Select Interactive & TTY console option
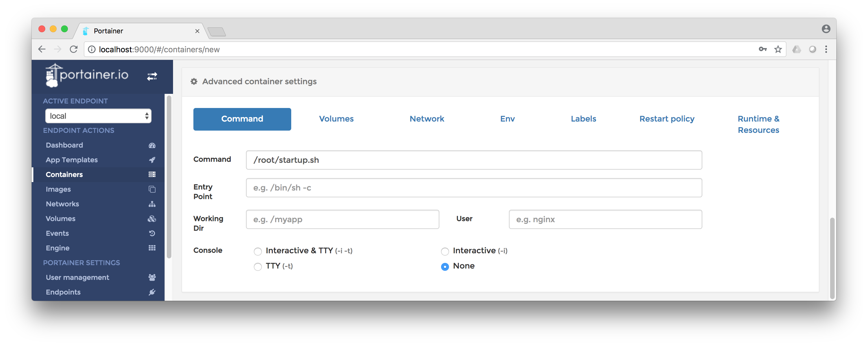The image size is (868, 346). (x=258, y=251)
